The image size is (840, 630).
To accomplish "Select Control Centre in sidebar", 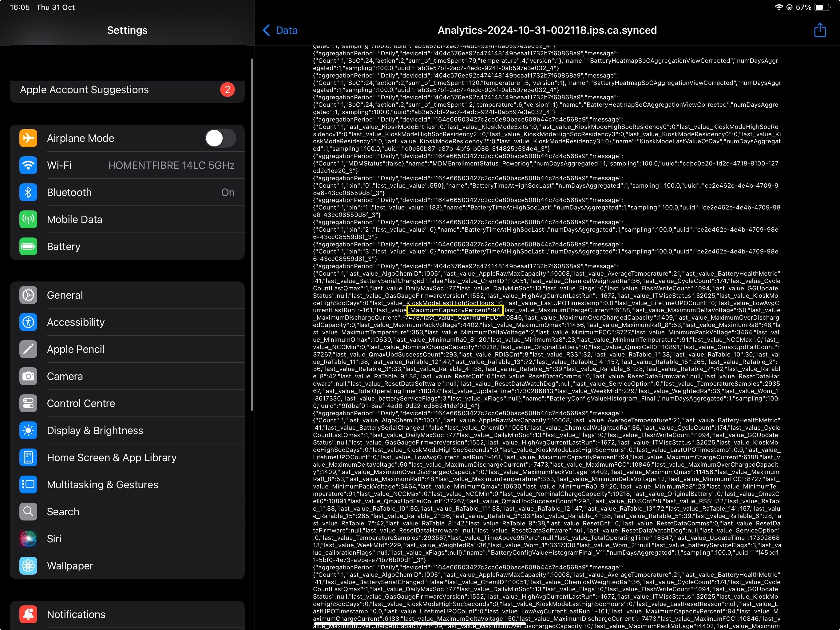I will [x=81, y=403].
